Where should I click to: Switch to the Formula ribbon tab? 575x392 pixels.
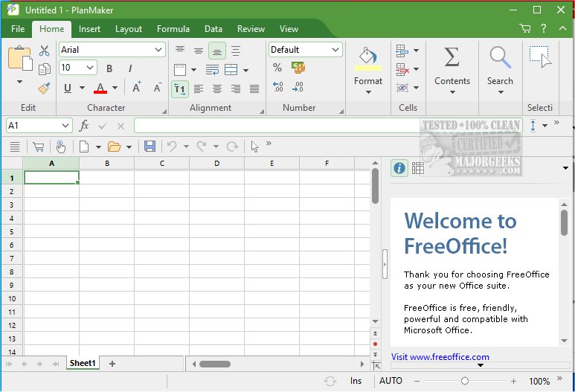coord(173,29)
